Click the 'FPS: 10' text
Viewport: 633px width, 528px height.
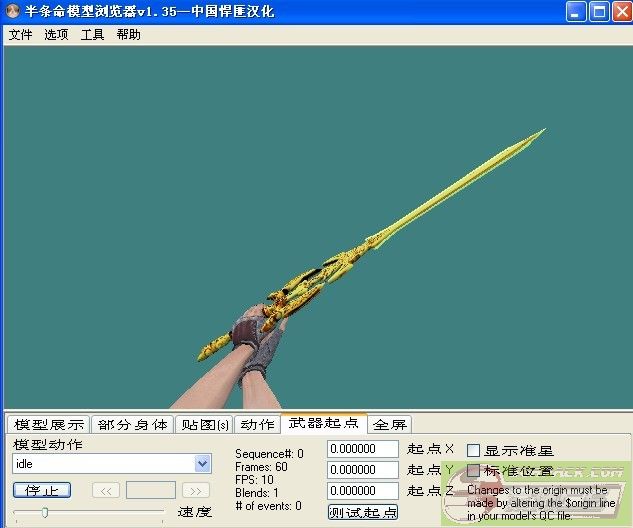254,480
